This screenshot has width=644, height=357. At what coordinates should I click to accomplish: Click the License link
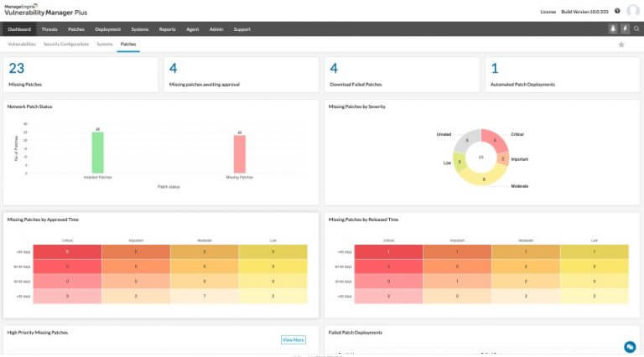click(x=546, y=11)
